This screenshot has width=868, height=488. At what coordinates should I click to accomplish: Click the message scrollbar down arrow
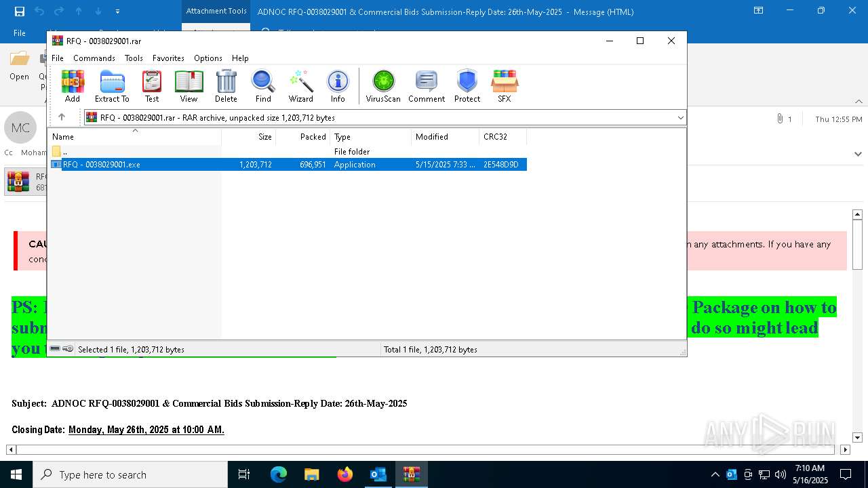click(x=857, y=438)
